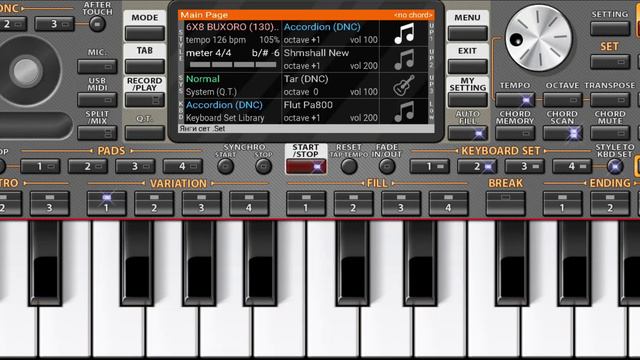640x360 pixels.
Task: Trigger FILL 1
Action: 306,203
